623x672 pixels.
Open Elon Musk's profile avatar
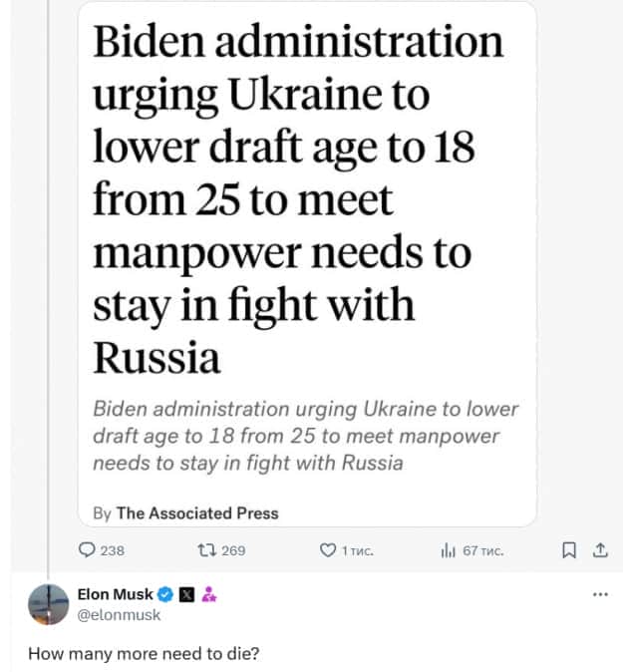tap(48, 604)
